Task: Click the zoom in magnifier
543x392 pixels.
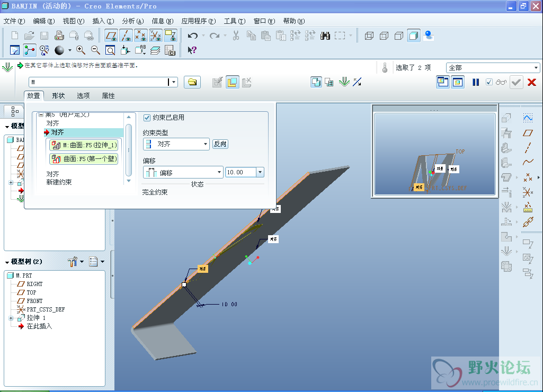Action: 81,50
